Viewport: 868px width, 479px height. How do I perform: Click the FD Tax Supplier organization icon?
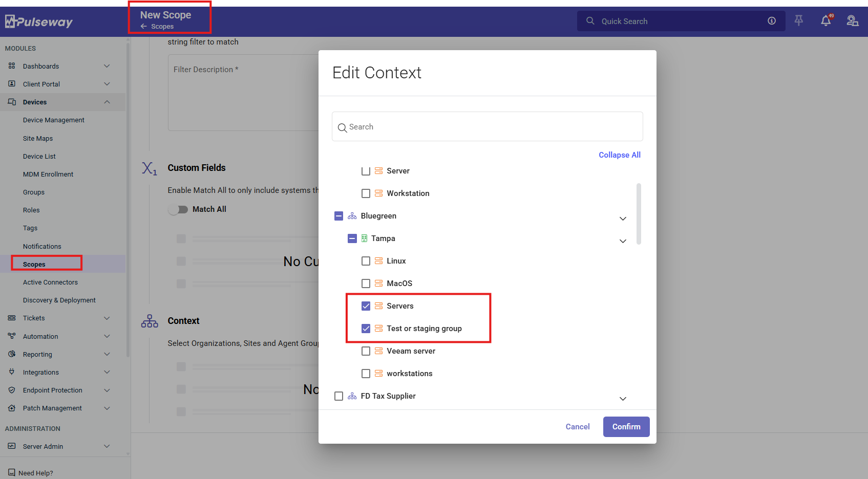(x=352, y=396)
